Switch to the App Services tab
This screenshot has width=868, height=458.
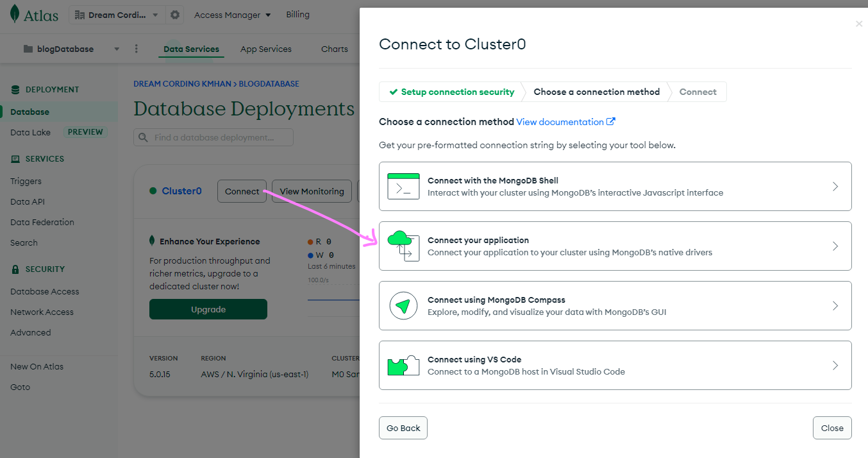(266, 49)
